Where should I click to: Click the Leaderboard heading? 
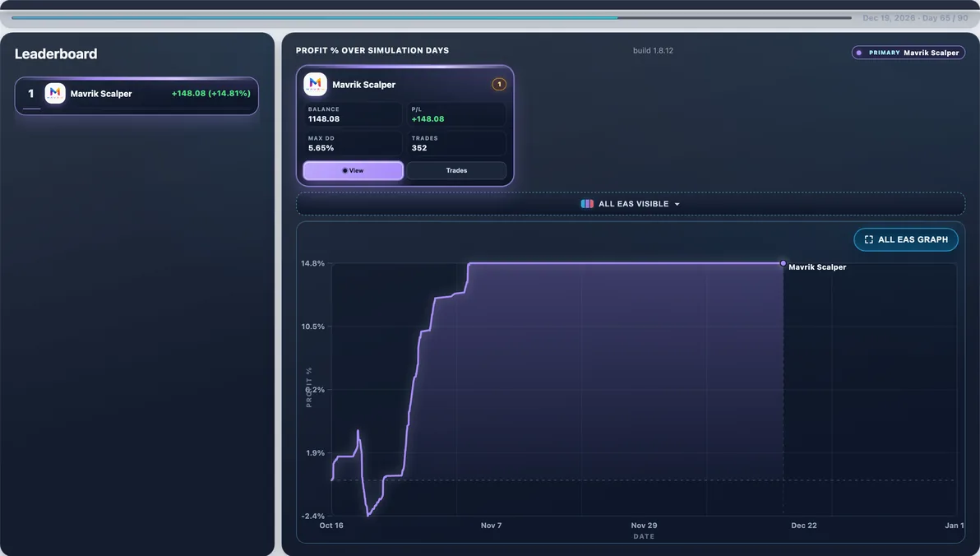click(x=56, y=53)
